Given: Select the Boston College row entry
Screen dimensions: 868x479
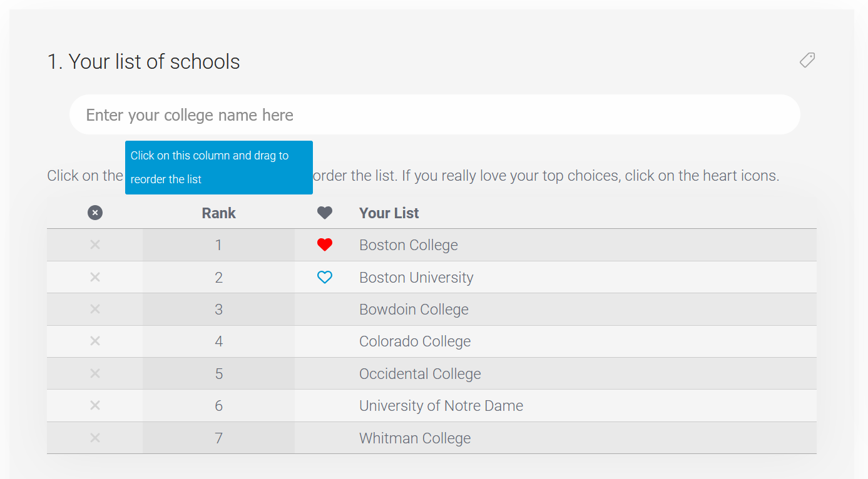Looking at the screenshot, I should tap(408, 245).
